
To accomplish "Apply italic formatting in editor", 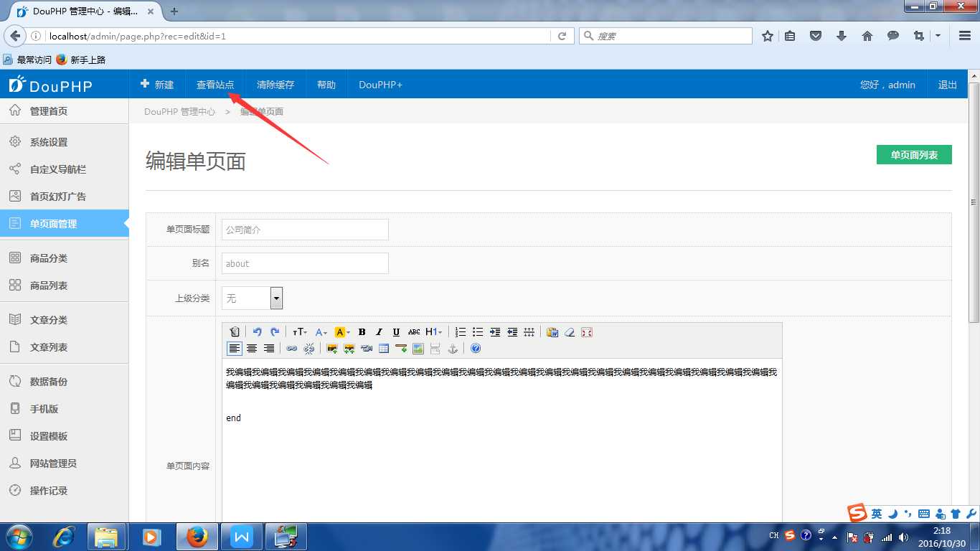I will click(379, 332).
